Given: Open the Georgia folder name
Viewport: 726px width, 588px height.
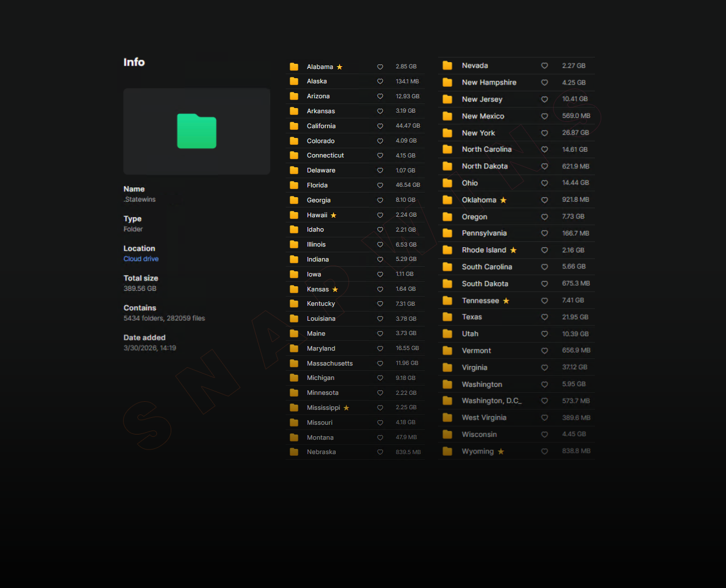Looking at the screenshot, I should pos(318,200).
